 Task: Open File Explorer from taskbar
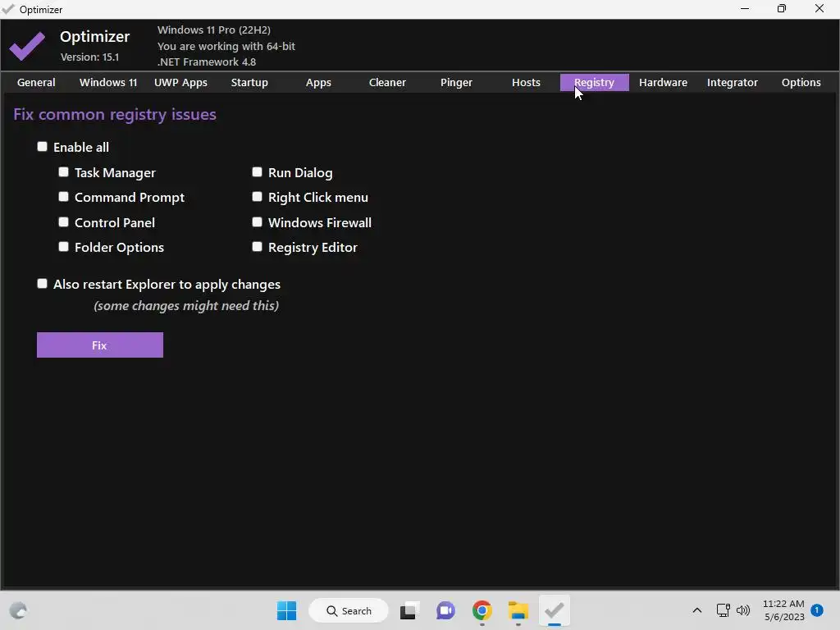518,610
